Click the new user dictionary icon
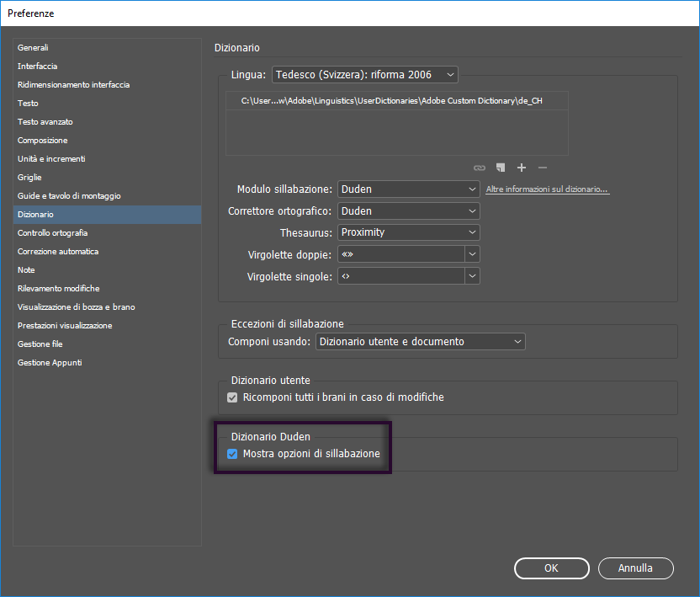700x597 pixels. [501, 168]
